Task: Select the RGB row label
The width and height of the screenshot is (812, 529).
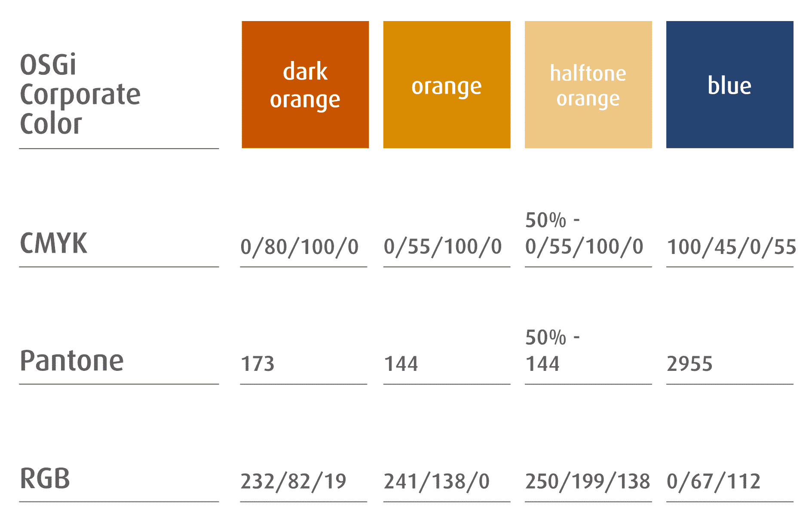Action: pyautogui.click(x=45, y=478)
